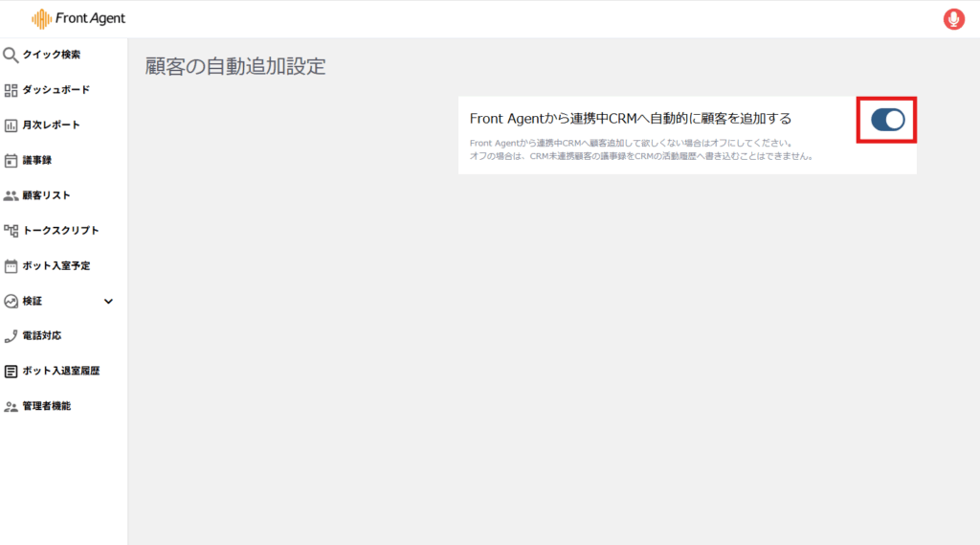This screenshot has height=545, width=980.
Task: Click the note about CRM未連携顧客の議事録
Action: click(641, 155)
